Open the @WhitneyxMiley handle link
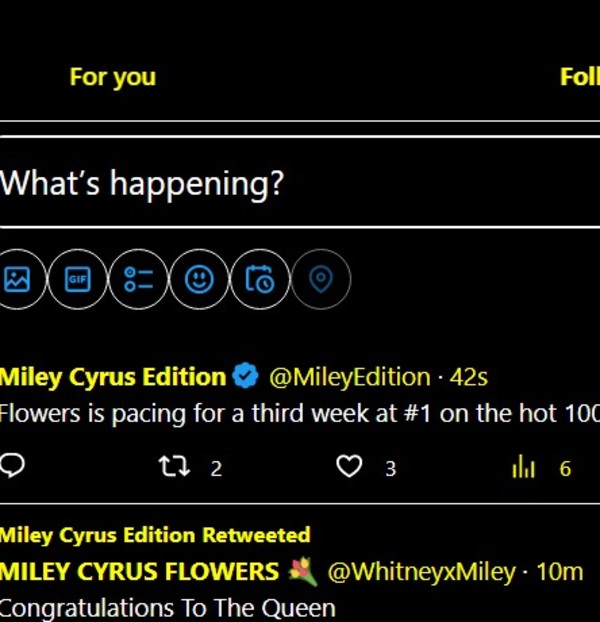The image size is (600, 622). pos(420,572)
